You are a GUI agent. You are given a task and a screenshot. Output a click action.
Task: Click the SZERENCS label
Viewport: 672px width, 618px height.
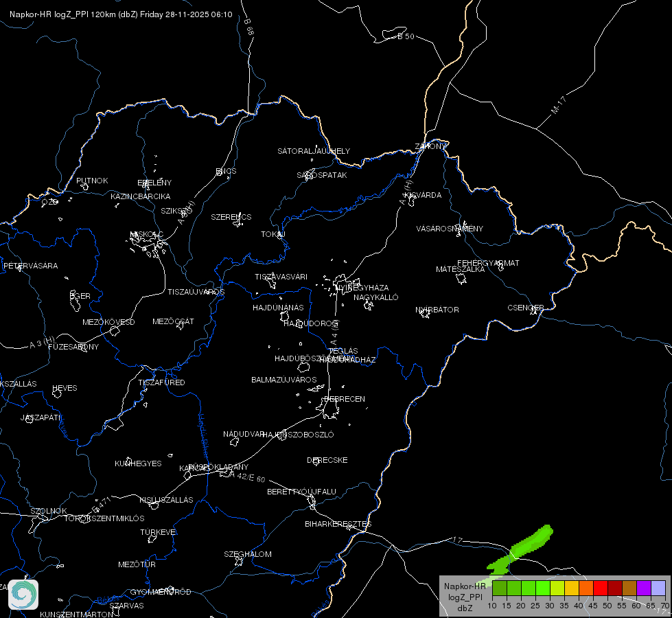[231, 217]
